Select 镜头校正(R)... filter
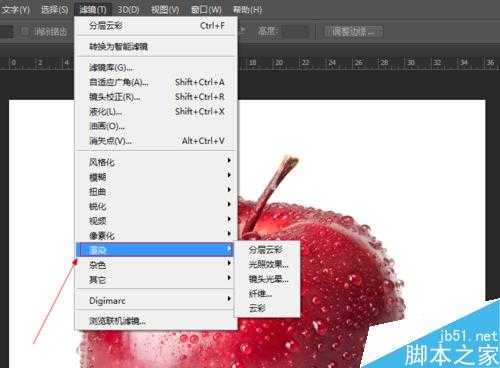This screenshot has height=368, width=500. (156, 97)
